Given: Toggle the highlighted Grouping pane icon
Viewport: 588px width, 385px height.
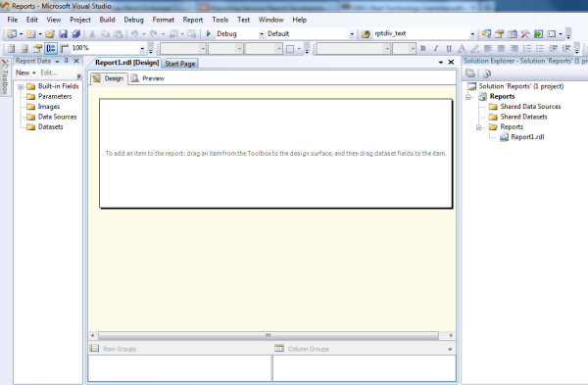Looking at the screenshot, I should (51, 48).
